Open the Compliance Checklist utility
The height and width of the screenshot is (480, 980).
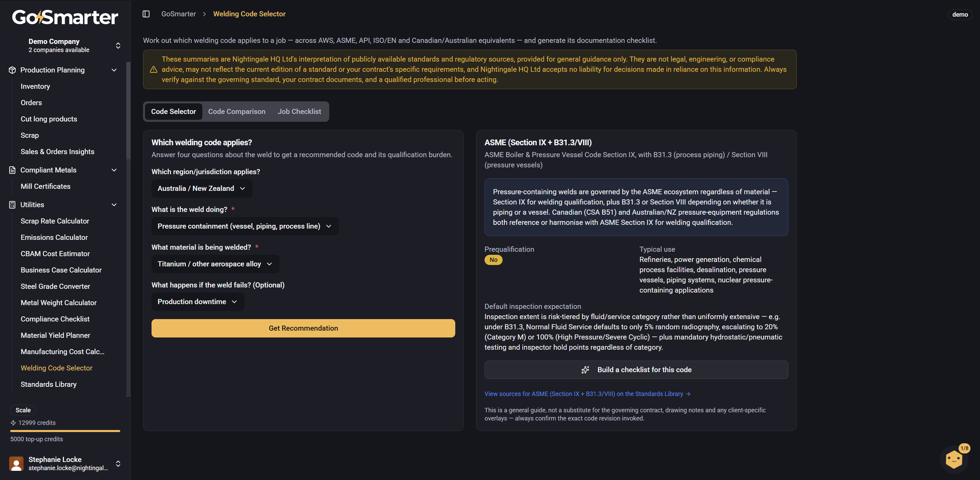(55, 319)
